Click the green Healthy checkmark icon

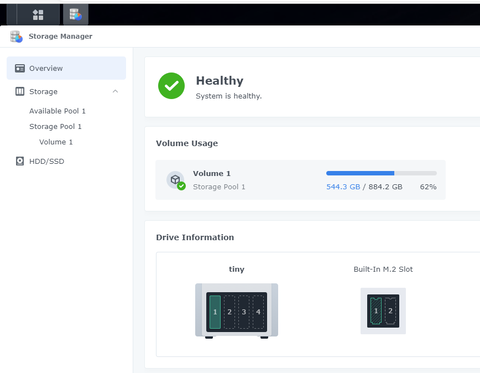pyautogui.click(x=171, y=86)
